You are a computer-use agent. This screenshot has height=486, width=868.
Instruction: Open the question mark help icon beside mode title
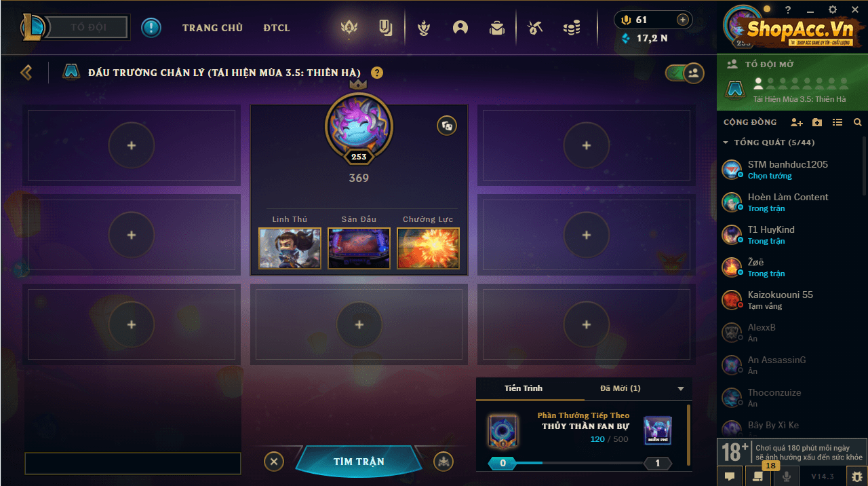tap(377, 73)
